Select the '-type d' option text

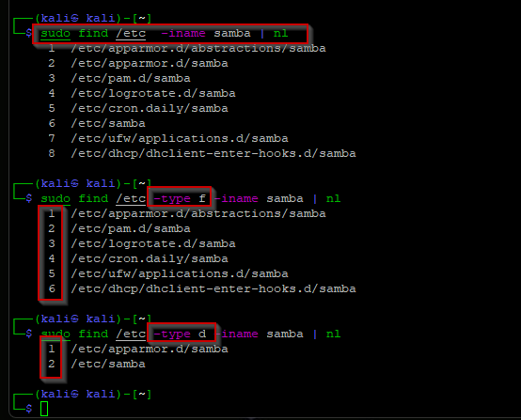click(x=180, y=334)
